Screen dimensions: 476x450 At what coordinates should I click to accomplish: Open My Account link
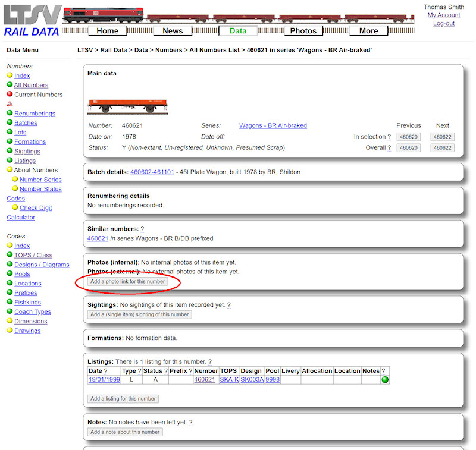pyautogui.click(x=443, y=15)
